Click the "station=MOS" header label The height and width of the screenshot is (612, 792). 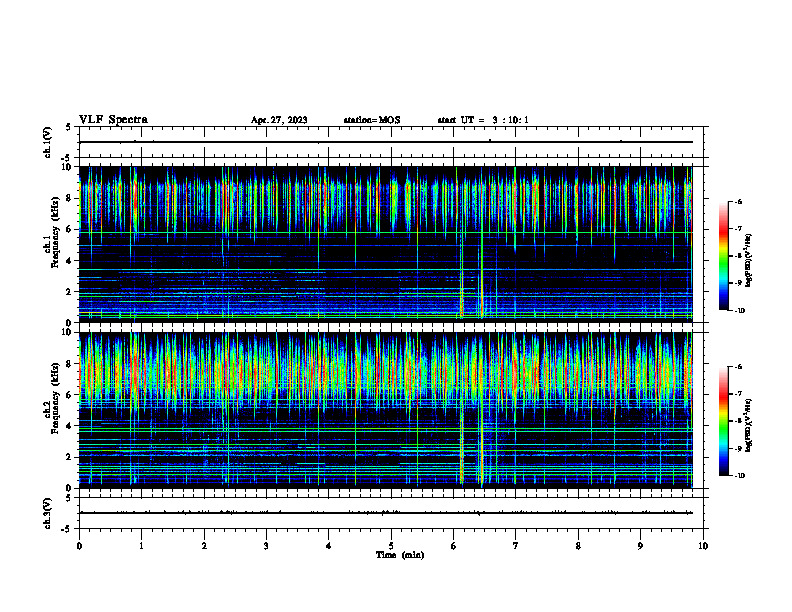(372, 120)
